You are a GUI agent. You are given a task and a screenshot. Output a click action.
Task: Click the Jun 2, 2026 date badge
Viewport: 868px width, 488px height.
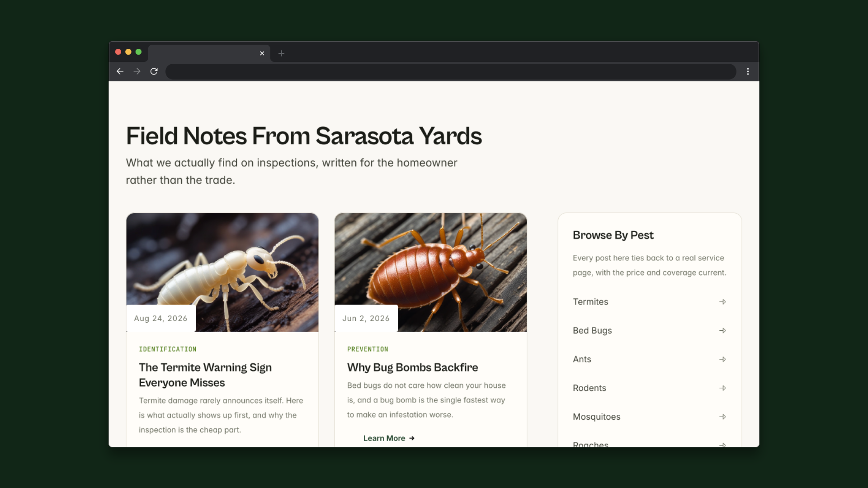[366, 319]
